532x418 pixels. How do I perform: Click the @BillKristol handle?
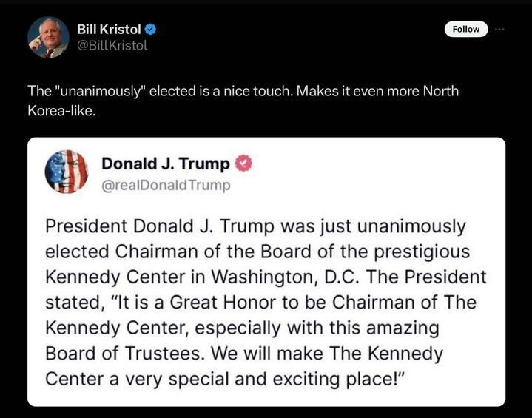coord(112,46)
